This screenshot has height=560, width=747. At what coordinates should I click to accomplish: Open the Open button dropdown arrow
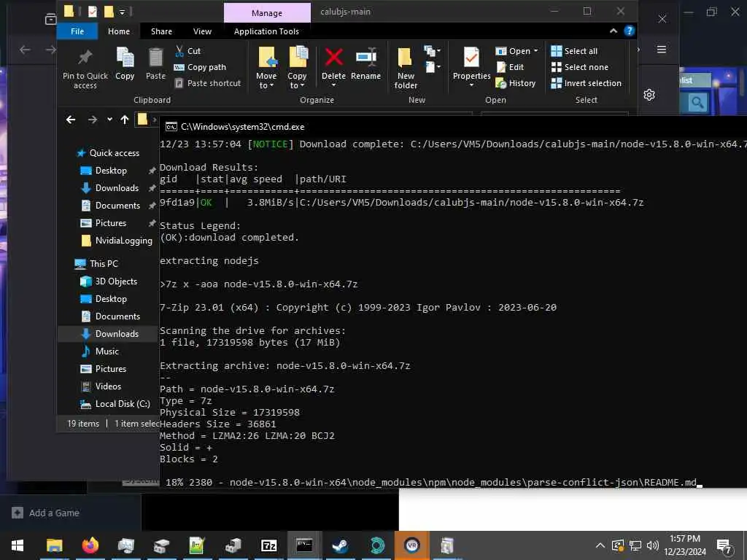(536, 50)
